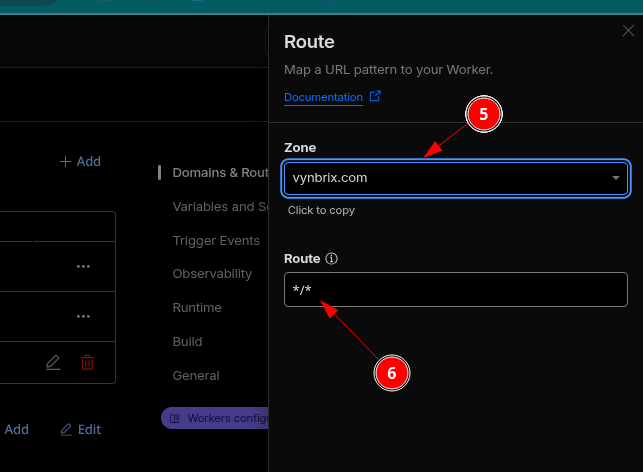Image resolution: width=643 pixels, height=472 pixels.
Task: Click the Edit link below the table
Action: point(81,429)
